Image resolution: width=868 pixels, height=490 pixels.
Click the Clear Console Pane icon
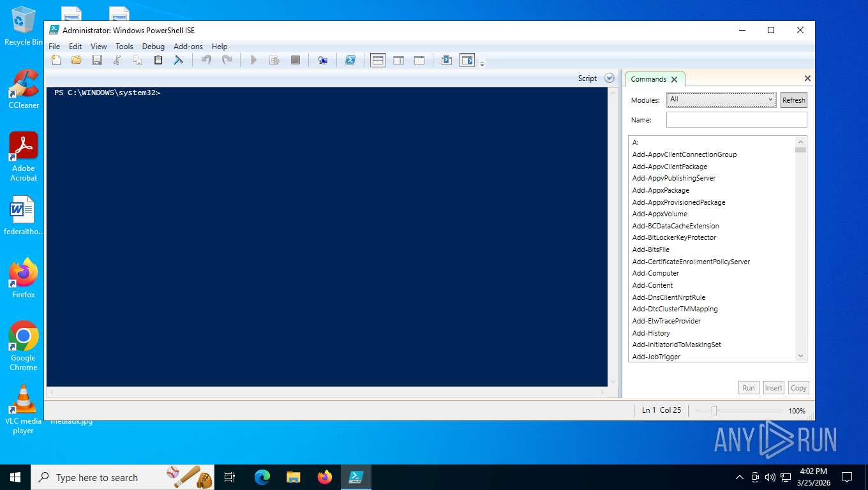pos(179,60)
